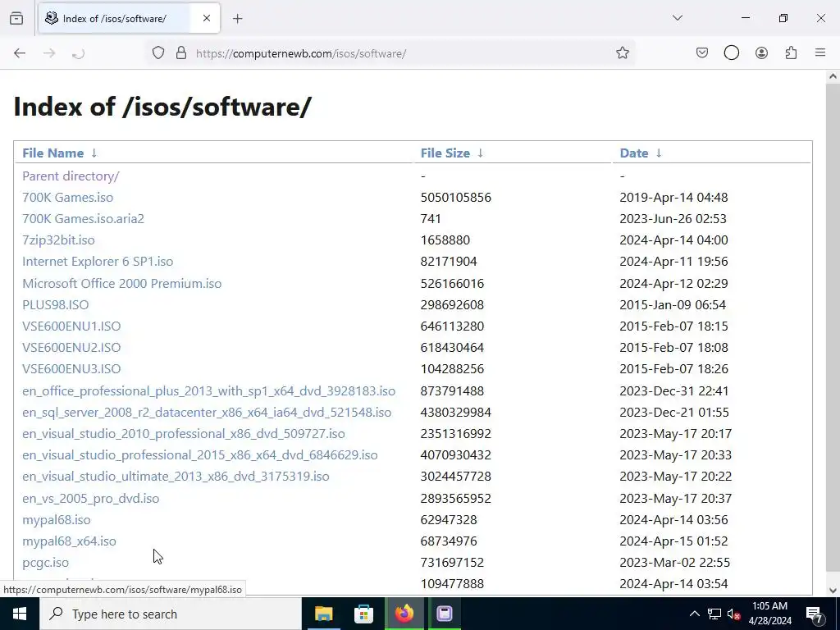Select file size value 731697152
The width and height of the screenshot is (840, 630).
tap(452, 563)
